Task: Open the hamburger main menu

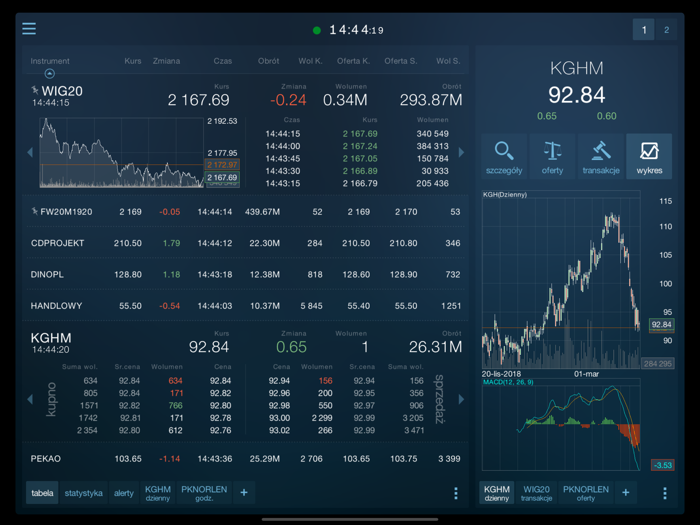Action: [x=29, y=29]
